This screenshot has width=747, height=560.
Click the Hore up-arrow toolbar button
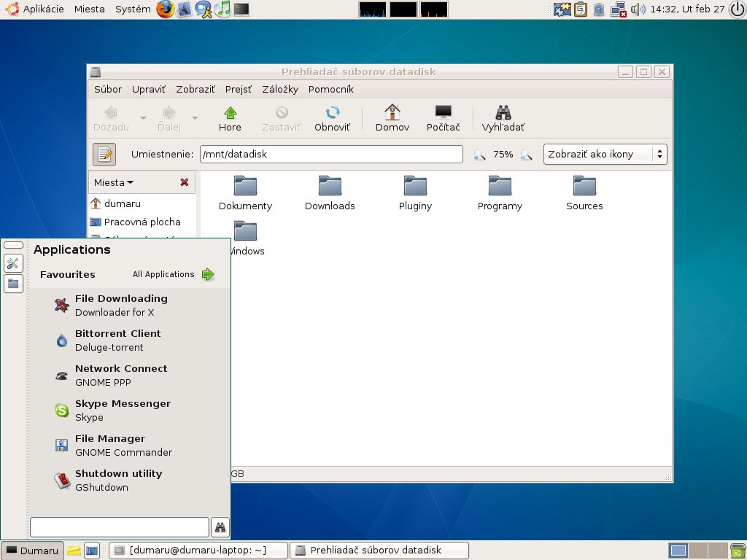point(230,119)
